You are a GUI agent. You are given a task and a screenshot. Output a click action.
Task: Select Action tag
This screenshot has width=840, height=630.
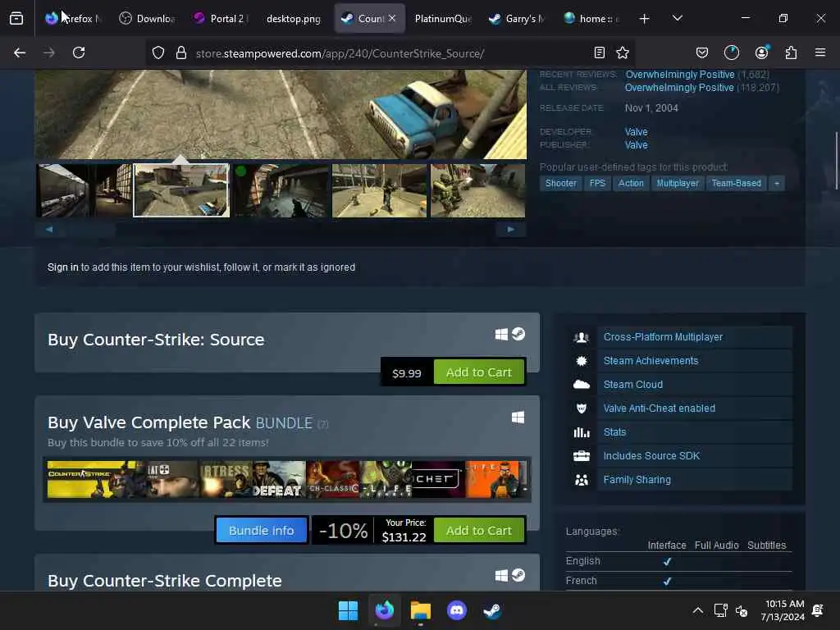click(631, 183)
